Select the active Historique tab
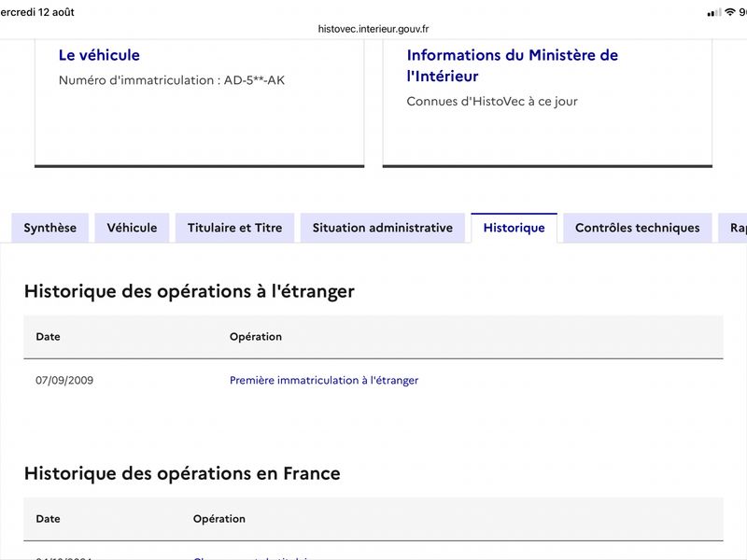 (514, 228)
